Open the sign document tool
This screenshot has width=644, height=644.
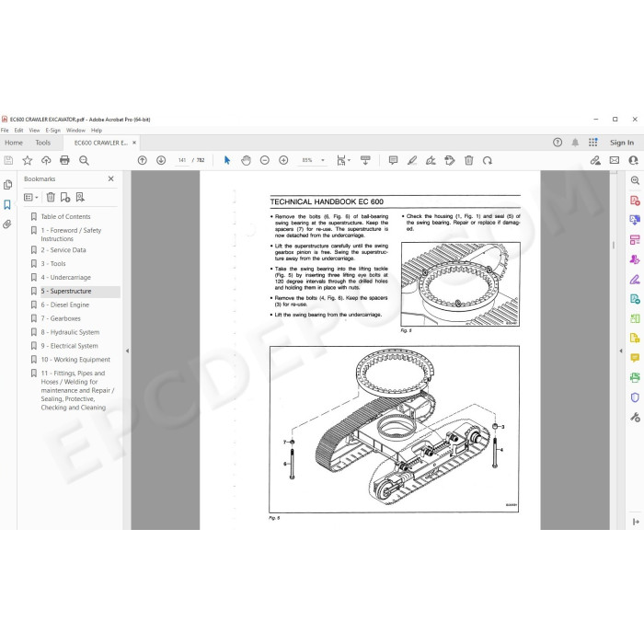click(431, 160)
